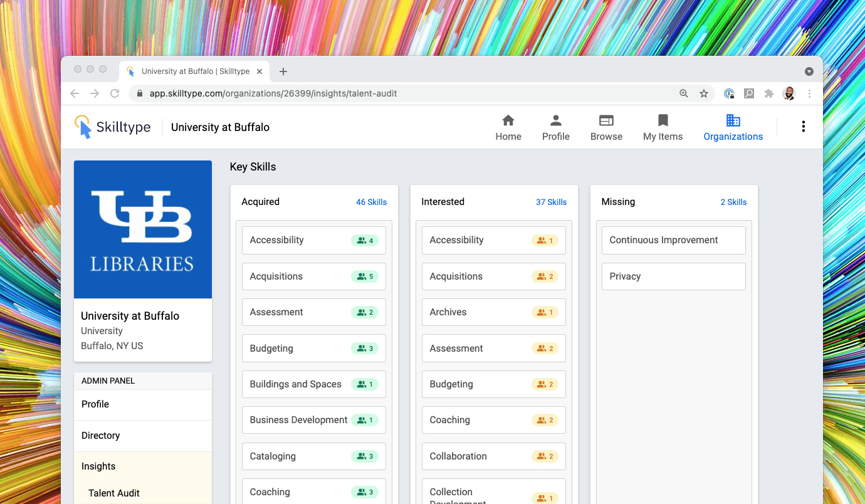The width and height of the screenshot is (865, 504).
Task: Click the Home icon in navigation
Action: point(508,120)
